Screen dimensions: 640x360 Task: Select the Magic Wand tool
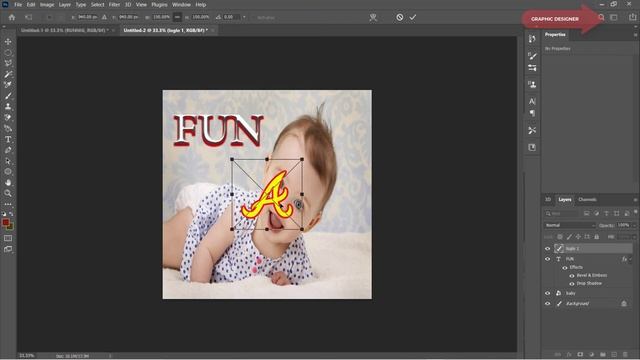8,74
